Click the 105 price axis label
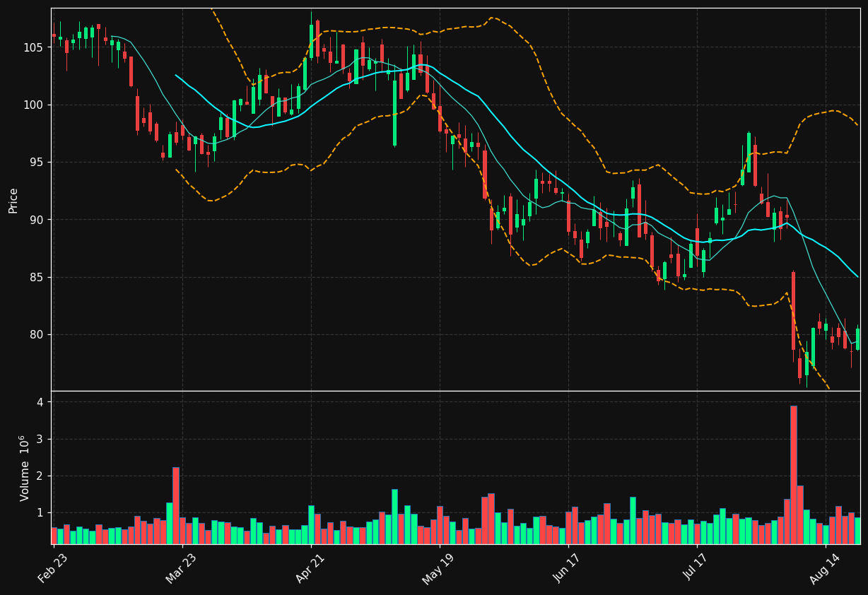 34,47
